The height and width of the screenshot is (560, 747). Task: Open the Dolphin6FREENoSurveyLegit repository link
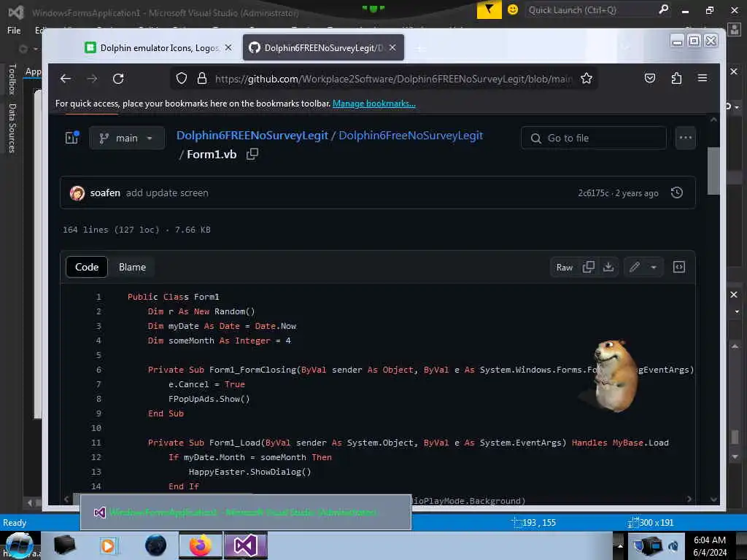point(252,135)
